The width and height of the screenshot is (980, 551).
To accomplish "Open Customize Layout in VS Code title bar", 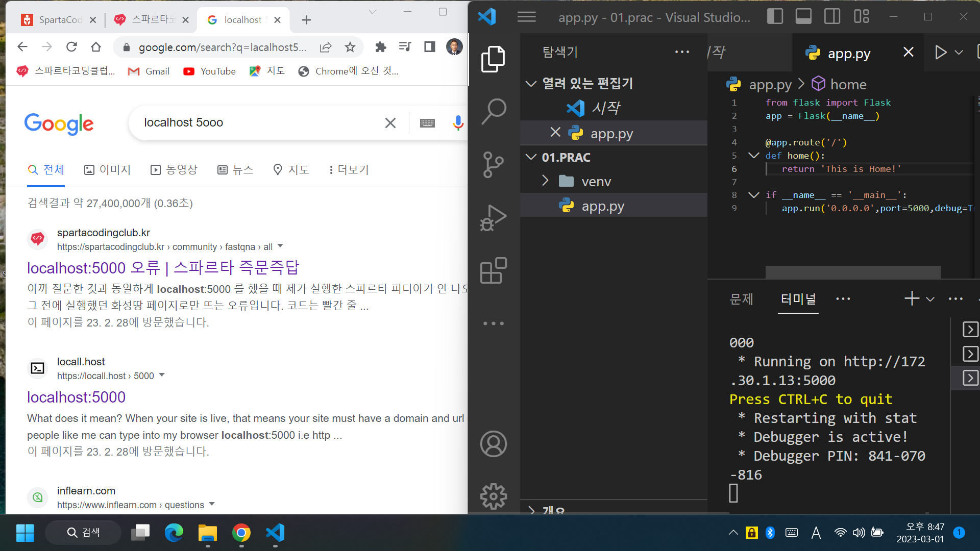I will [861, 16].
